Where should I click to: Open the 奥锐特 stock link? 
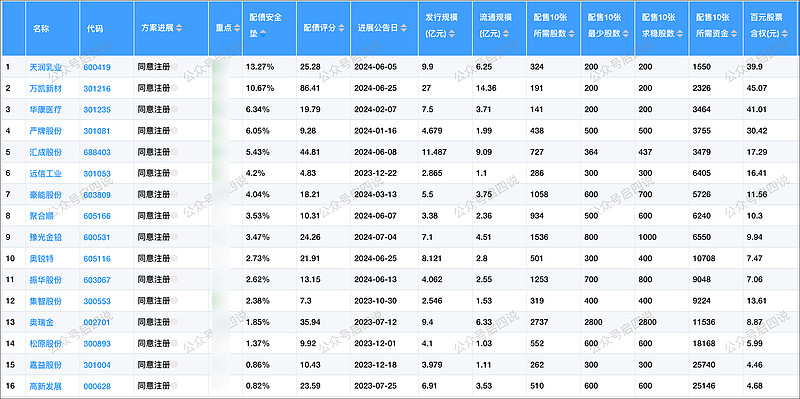click(x=42, y=259)
